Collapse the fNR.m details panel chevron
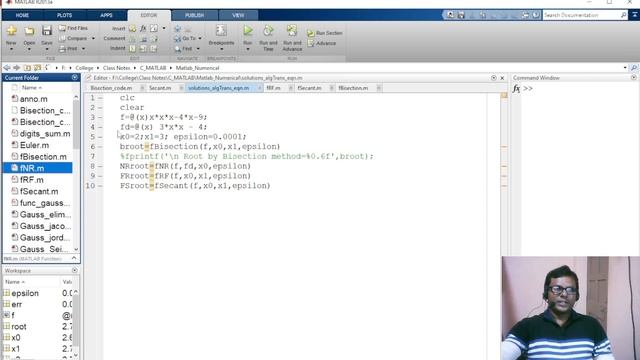The image size is (640, 360). coord(74,258)
